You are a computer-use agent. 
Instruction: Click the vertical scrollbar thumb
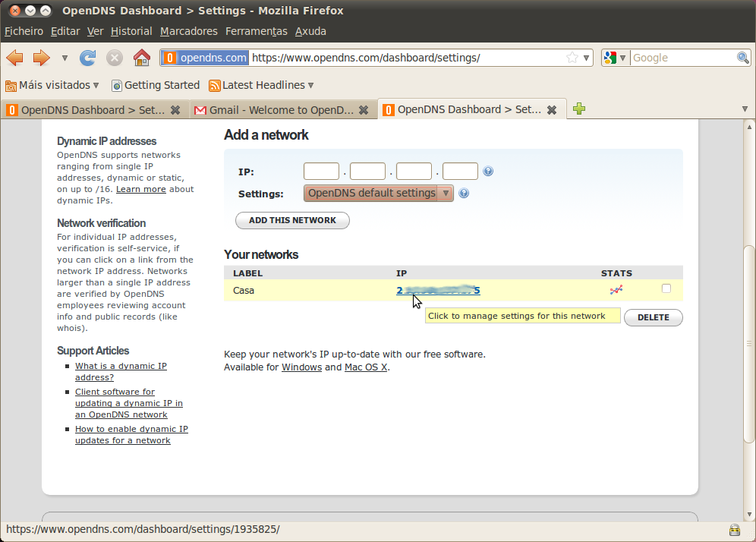[749, 344]
